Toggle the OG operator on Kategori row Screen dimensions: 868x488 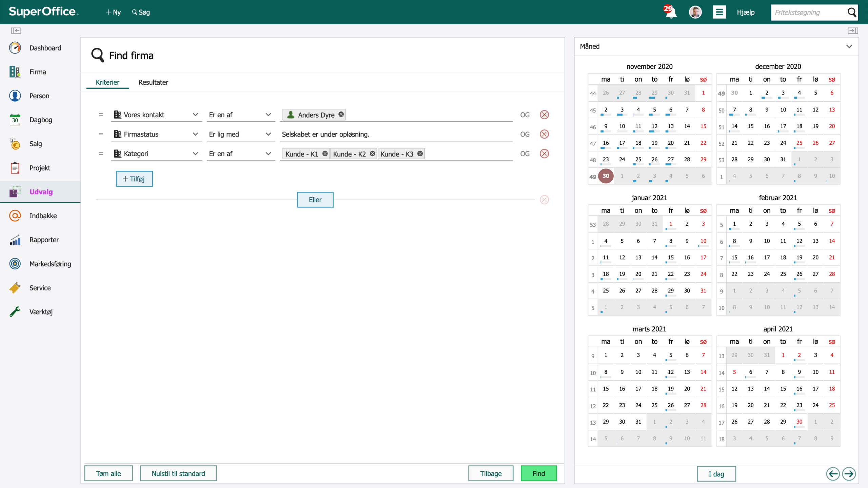pos(525,154)
